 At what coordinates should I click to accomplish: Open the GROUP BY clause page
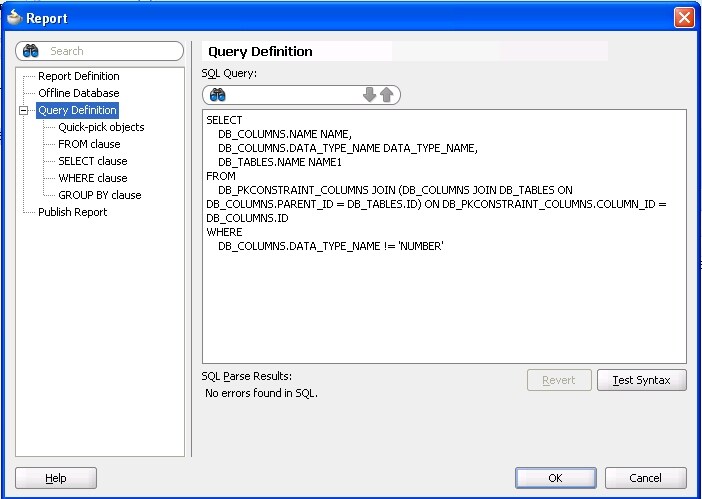[x=99, y=195]
